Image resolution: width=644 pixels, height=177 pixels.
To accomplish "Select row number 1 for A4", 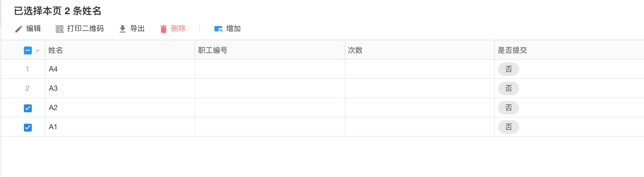I will pos(27,69).
